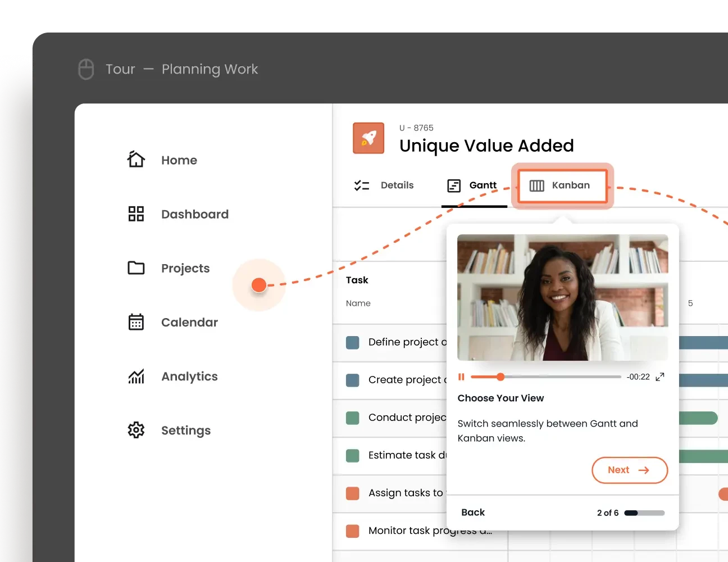Screen dimensions: 728x562
Task: Click the orange rocket project icon
Action: tap(368, 138)
